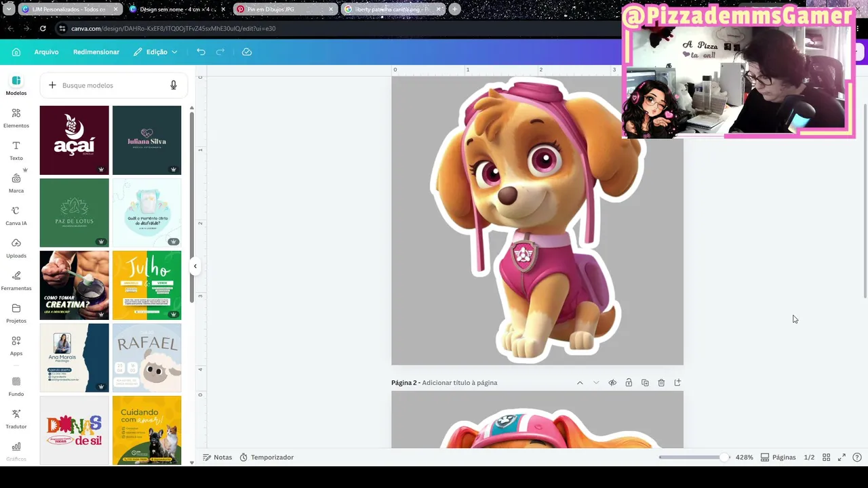Open the browser tab search dropdown
868x488 pixels.
[9, 9]
